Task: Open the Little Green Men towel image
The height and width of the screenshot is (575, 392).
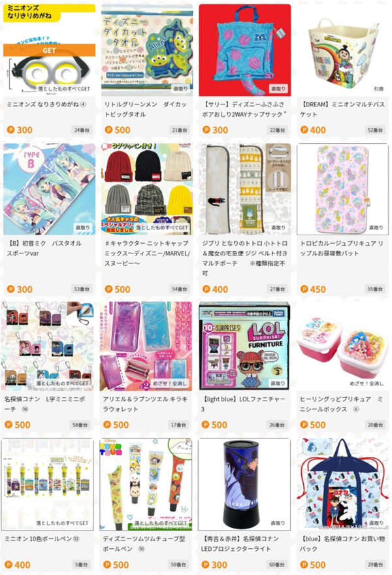Action: 147,50
